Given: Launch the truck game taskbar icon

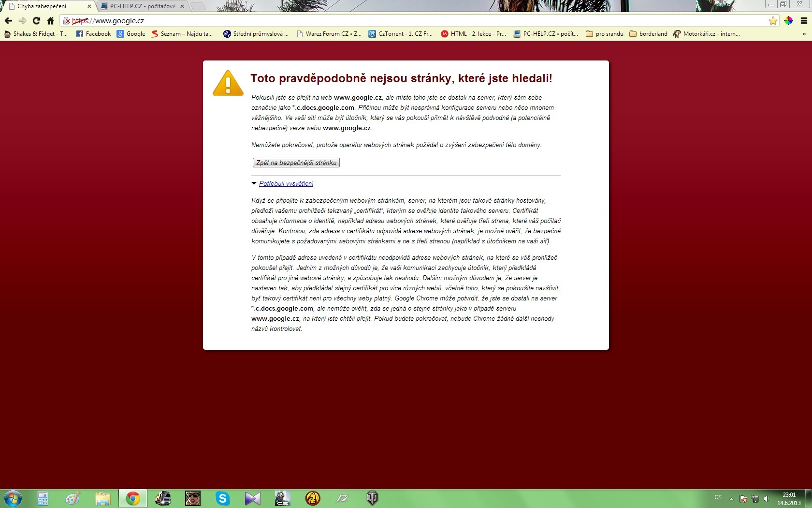Looking at the screenshot, I should pos(162,498).
